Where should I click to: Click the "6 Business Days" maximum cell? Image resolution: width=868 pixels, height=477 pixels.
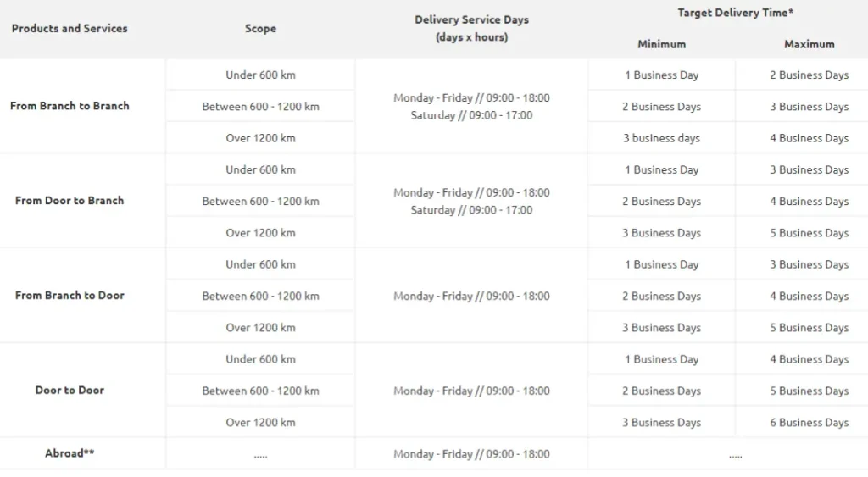[x=809, y=422]
